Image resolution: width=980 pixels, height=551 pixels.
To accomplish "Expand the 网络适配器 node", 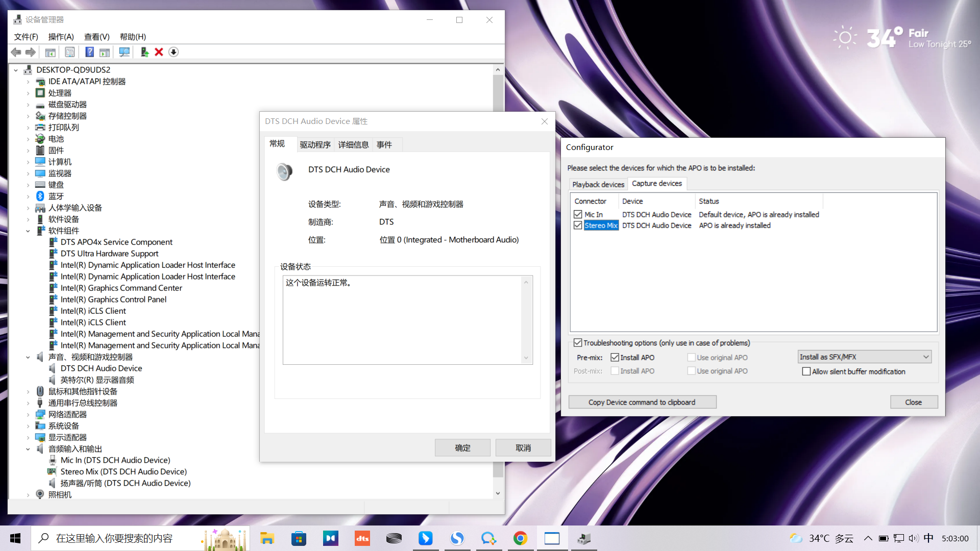I will tap(28, 415).
